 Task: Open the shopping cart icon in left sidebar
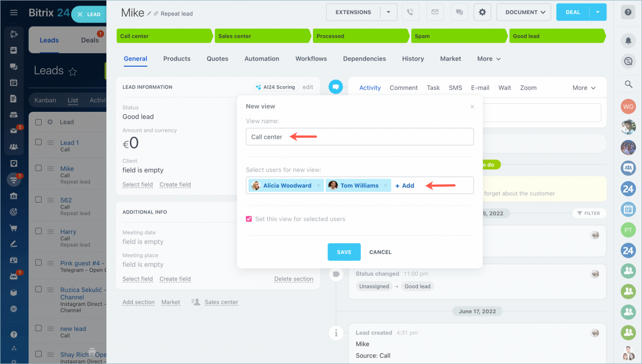coord(14,228)
